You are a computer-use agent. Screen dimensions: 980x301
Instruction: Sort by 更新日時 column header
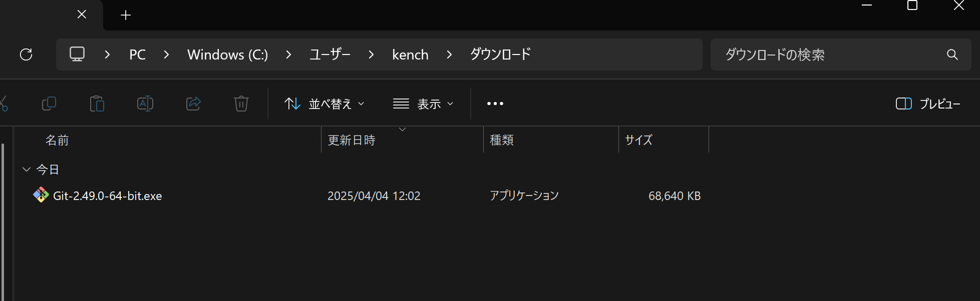coord(352,140)
